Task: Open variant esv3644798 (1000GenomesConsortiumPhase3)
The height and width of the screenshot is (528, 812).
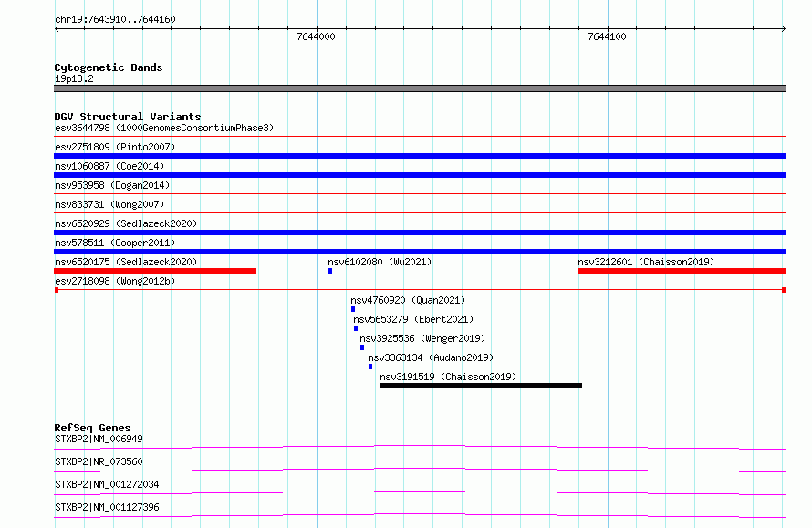Action: coord(164,128)
